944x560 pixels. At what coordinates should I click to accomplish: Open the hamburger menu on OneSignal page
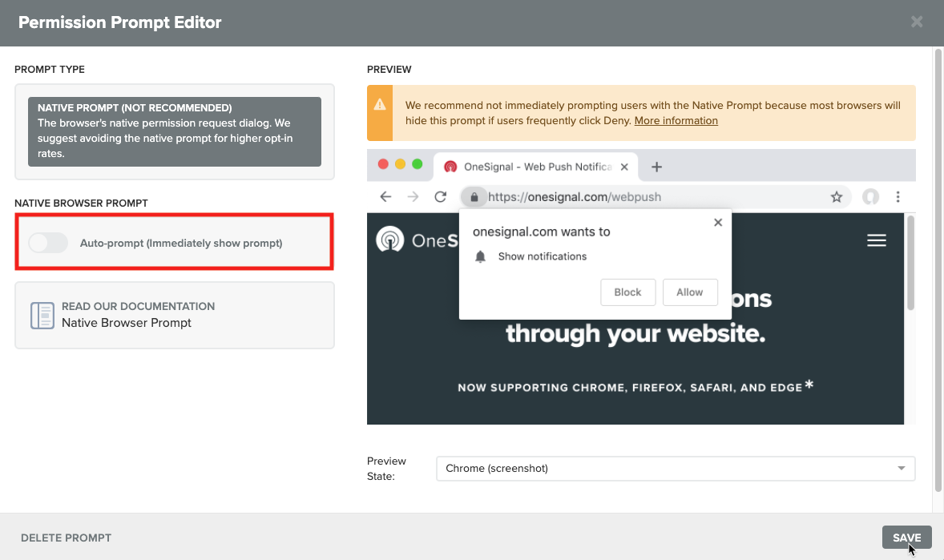[x=877, y=240]
